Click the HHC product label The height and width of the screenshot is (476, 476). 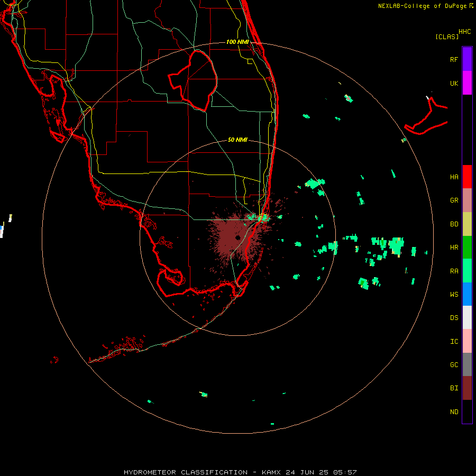(x=465, y=32)
